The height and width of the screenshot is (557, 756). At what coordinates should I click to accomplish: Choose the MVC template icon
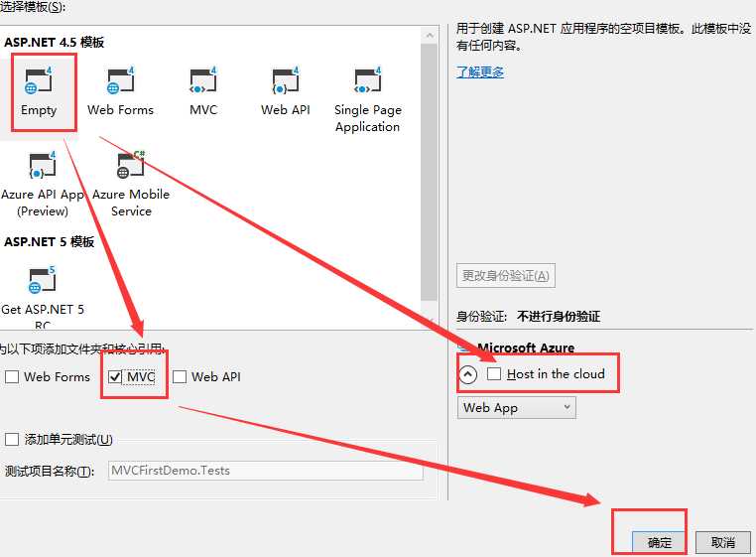point(203,81)
